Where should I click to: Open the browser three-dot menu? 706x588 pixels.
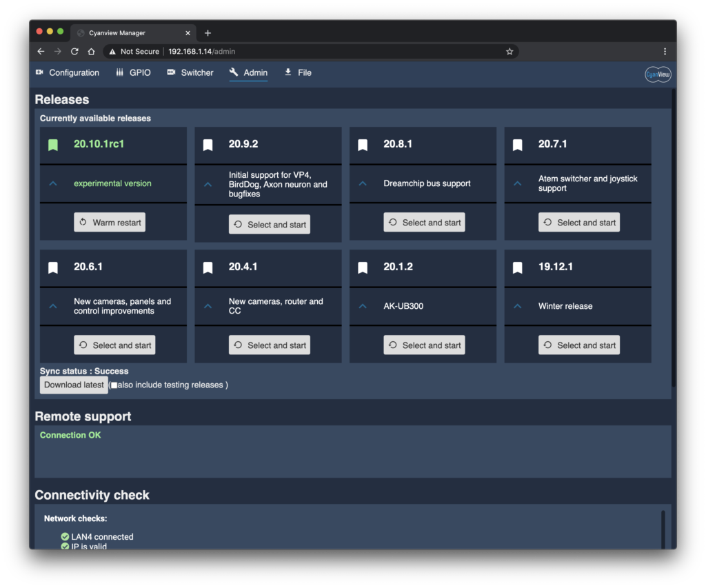(665, 51)
